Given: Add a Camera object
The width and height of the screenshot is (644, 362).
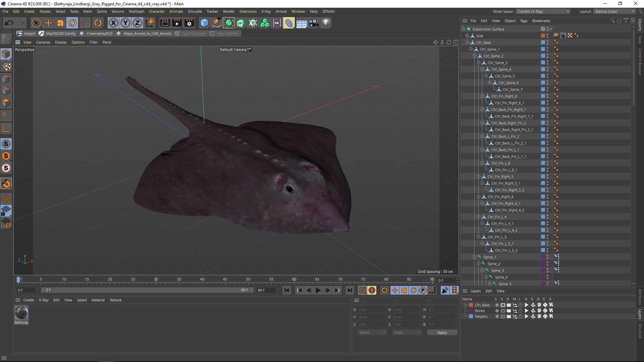Looking at the screenshot, I should click(314, 23).
